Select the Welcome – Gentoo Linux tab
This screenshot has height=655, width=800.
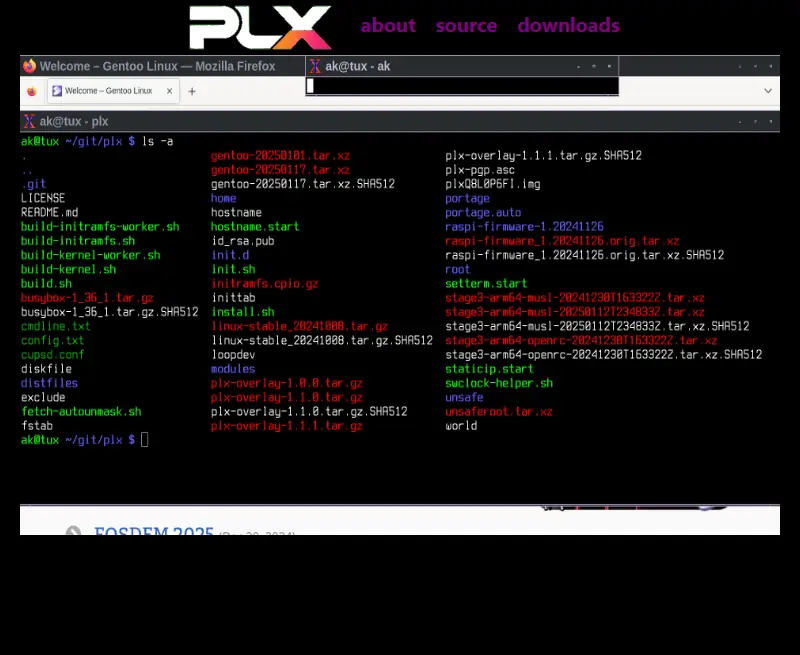pyautogui.click(x=113, y=91)
